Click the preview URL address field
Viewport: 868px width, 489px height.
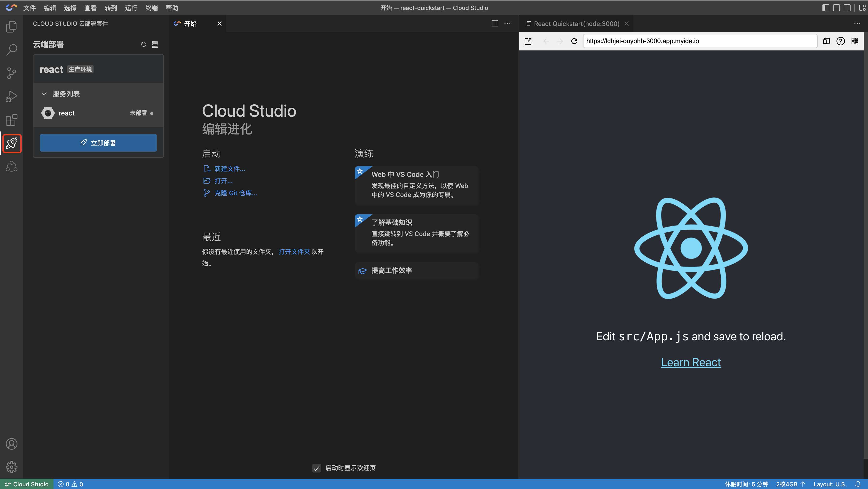700,41
